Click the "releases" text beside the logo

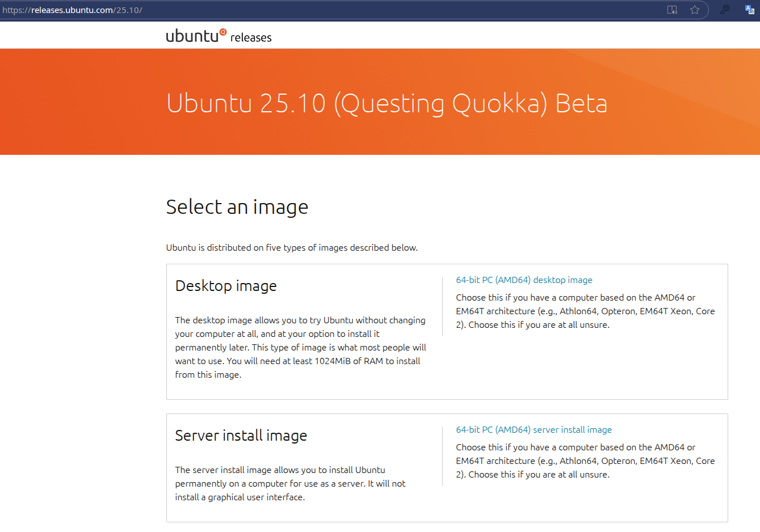pos(251,38)
